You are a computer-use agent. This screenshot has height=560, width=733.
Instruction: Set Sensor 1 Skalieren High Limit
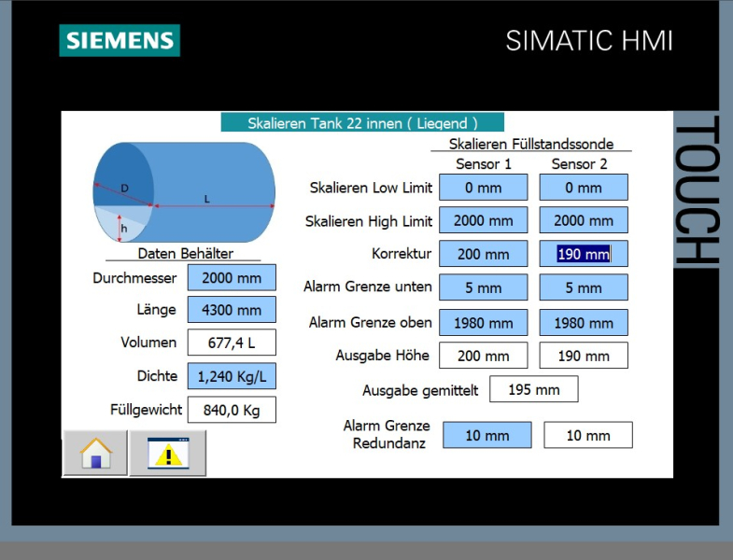483,221
